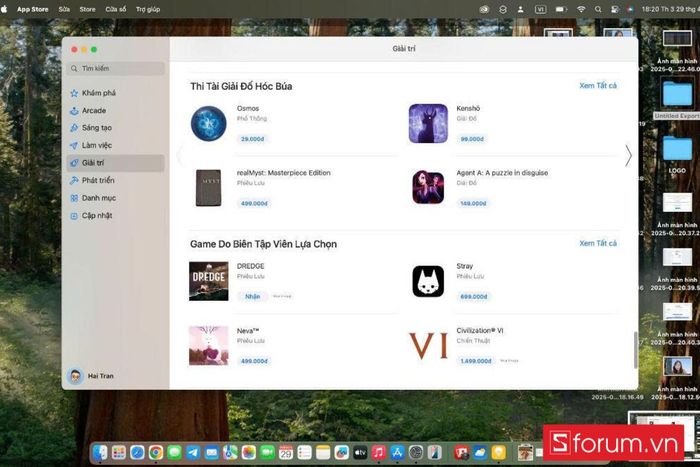Click Nhận button for DREDGE
The image size is (700, 467).
point(252,296)
